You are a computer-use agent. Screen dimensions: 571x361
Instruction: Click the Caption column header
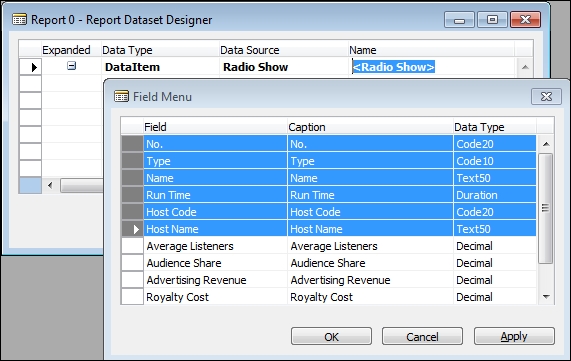(370, 127)
